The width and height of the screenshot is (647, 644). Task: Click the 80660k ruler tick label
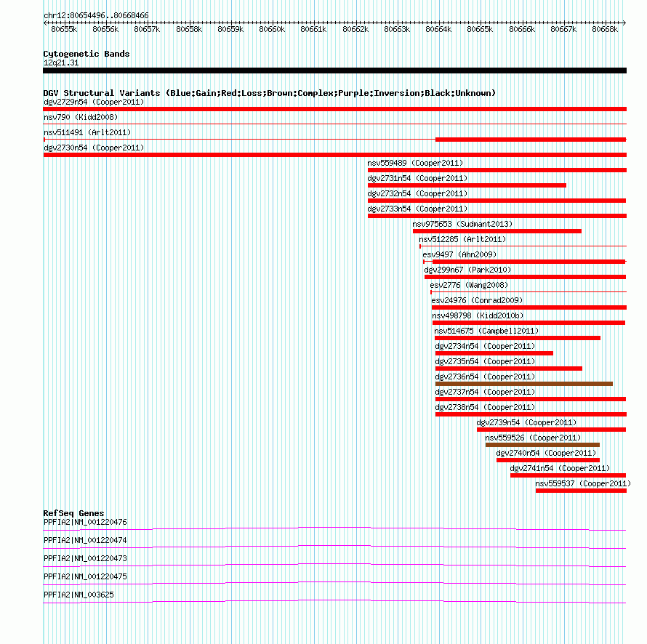(272, 29)
